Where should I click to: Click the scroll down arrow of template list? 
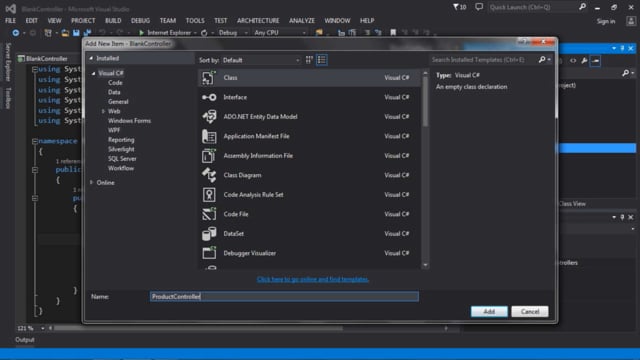(425, 265)
